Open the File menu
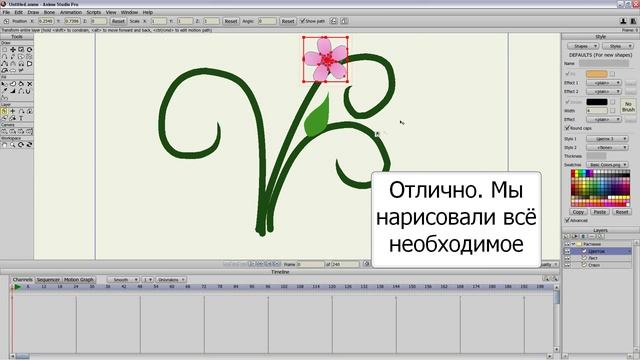The height and width of the screenshot is (360, 640). point(6,12)
